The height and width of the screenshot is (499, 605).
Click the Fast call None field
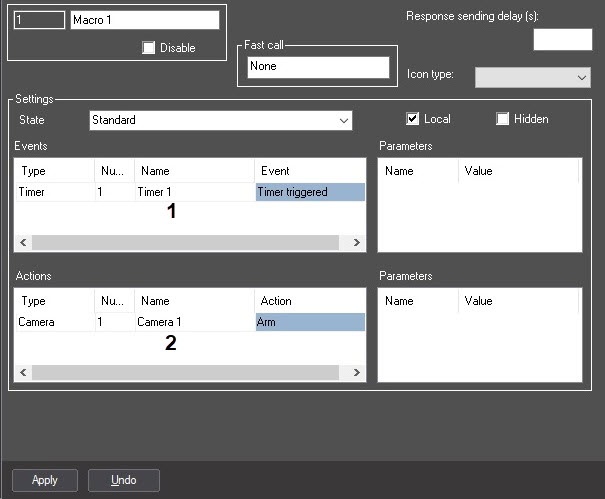318,67
